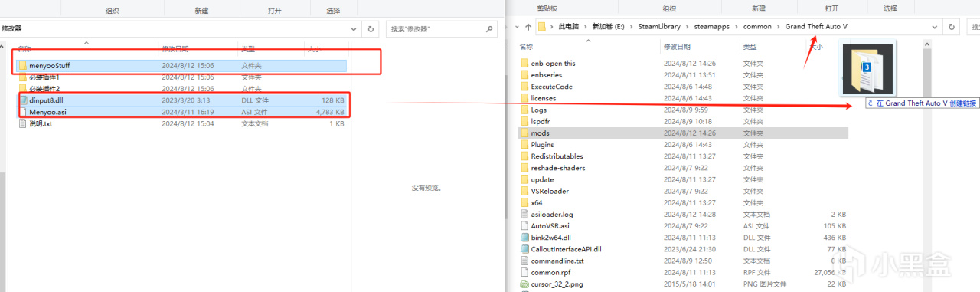
Task: Select licenses folder icon
Action: click(524, 98)
